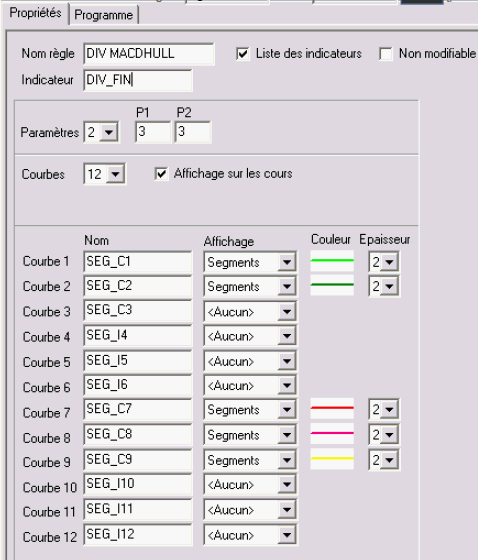Open Courbe 12 Affichage dropdown
This screenshot has height=560, width=478.
point(287,535)
